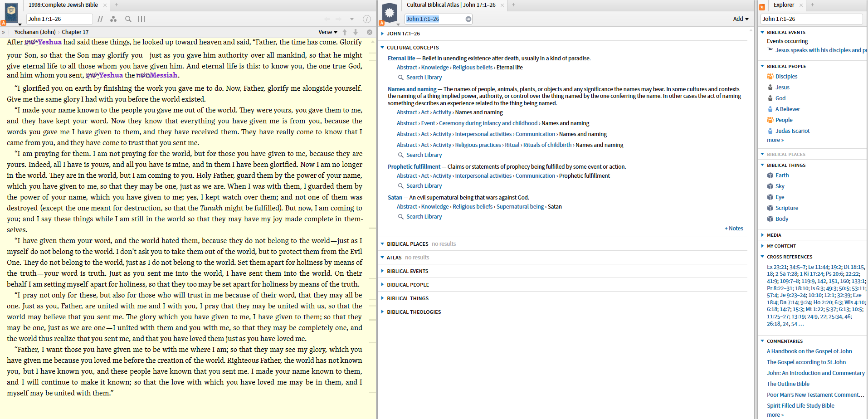Click Chapter 17 breadcrumb

click(75, 32)
